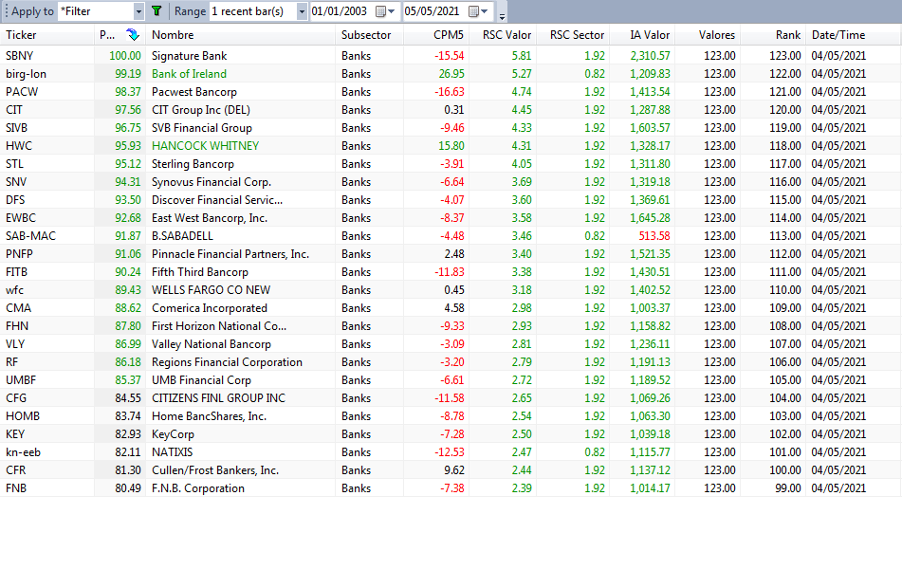
Task: Click the Pacwest Bancorp name cell
Action: click(193, 92)
